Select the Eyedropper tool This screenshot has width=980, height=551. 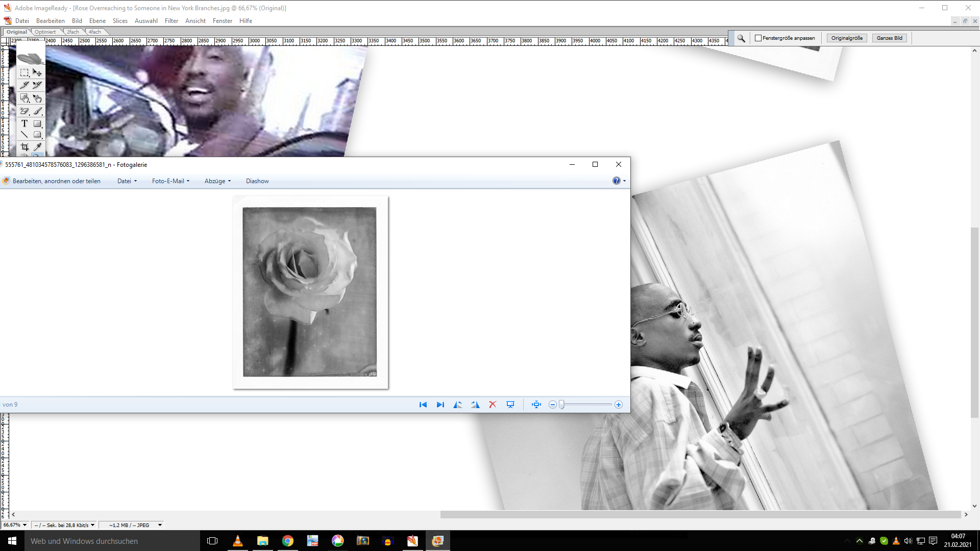click(x=37, y=147)
